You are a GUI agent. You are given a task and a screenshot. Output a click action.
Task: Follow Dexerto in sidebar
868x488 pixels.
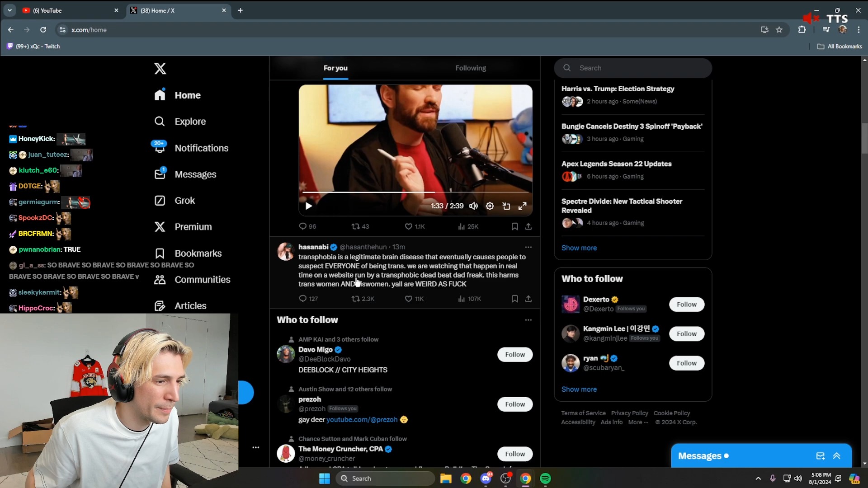coord(687,305)
